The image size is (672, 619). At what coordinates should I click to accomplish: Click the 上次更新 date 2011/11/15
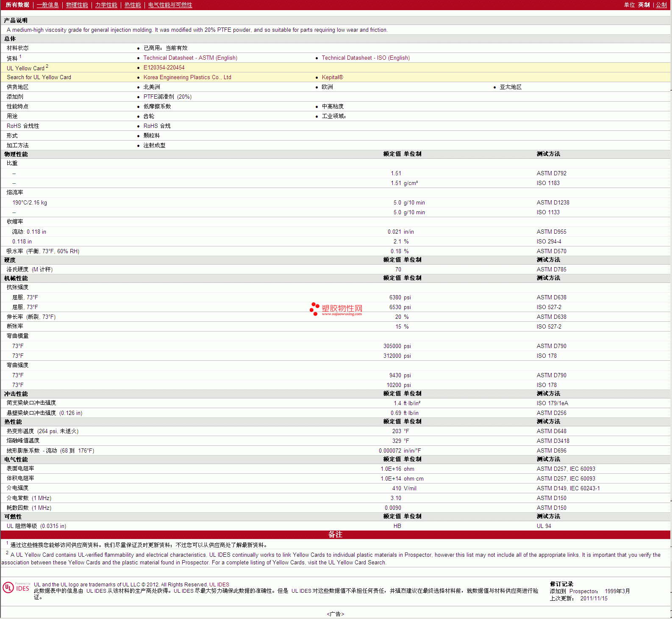(594, 599)
